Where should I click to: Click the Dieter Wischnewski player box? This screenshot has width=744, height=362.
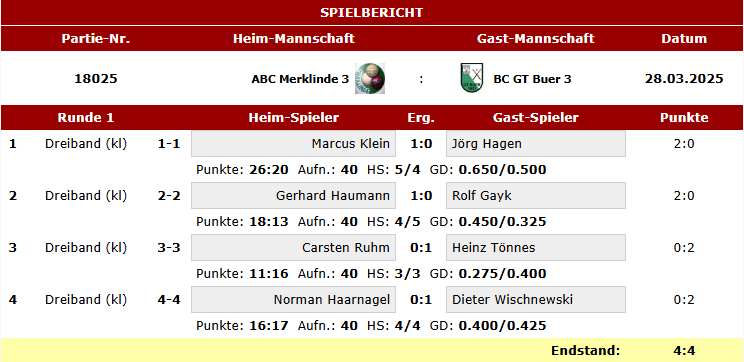pos(536,299)
